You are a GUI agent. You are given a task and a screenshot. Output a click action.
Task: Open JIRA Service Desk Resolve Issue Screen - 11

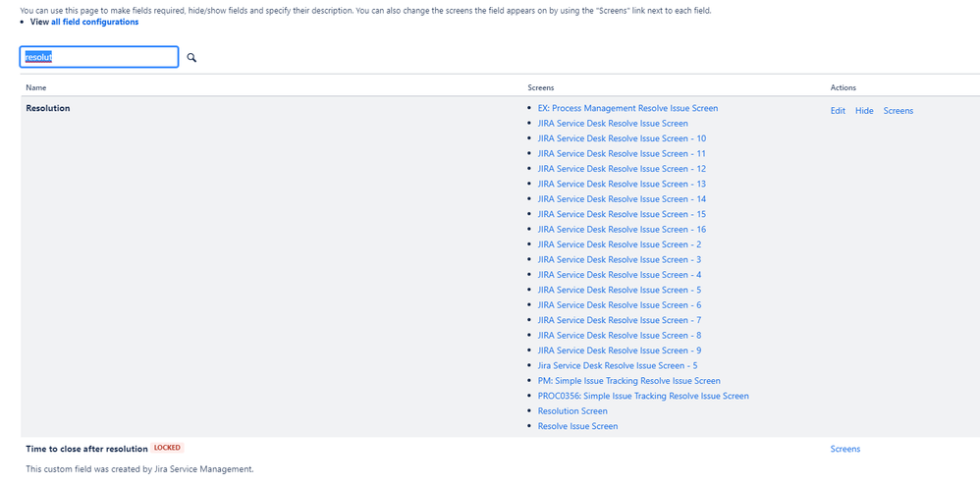click(622, 153)
